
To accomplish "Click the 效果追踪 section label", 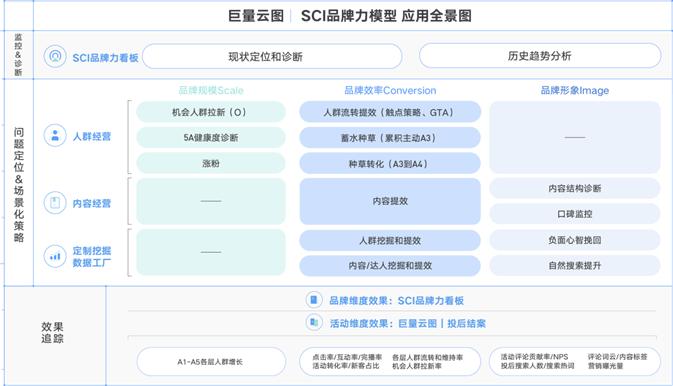I will pyautogui.click(x=52, y=332).
